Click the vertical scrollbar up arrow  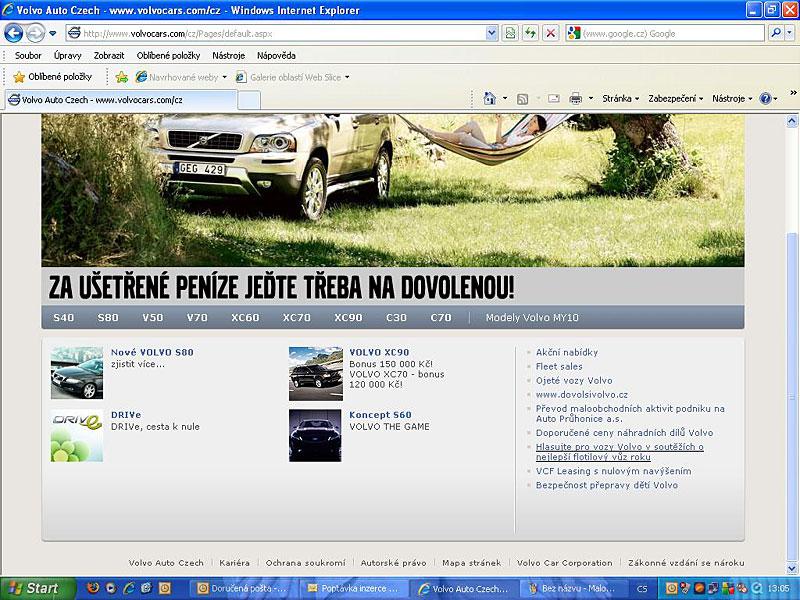(x=792, y=121)
